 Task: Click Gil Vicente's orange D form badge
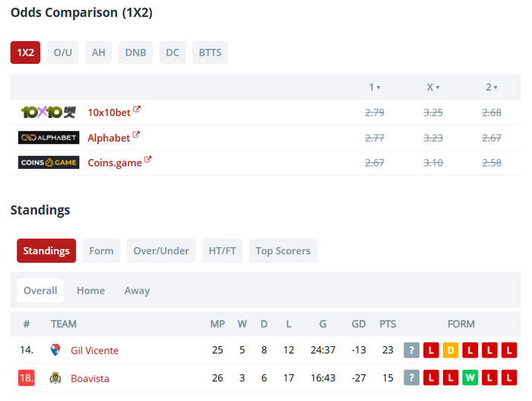(451, 350)
